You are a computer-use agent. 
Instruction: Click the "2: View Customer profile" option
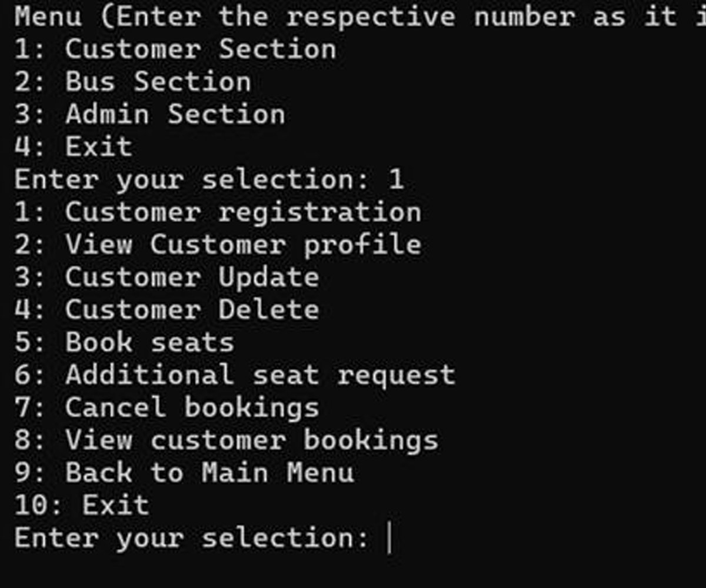217,245
